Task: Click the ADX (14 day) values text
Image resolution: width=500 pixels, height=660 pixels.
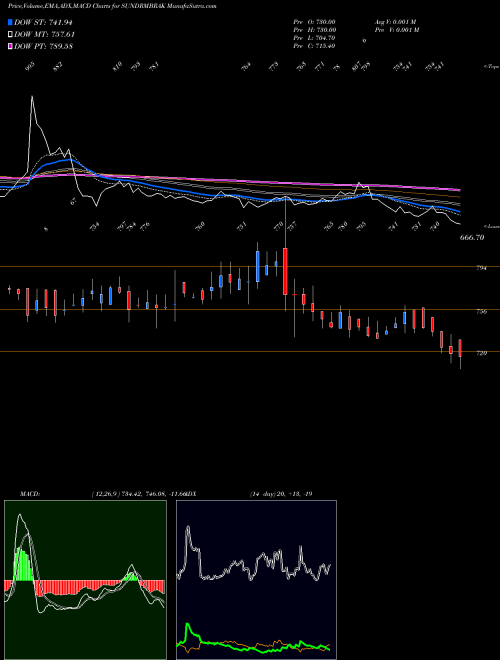Action: tap(280, 493)
